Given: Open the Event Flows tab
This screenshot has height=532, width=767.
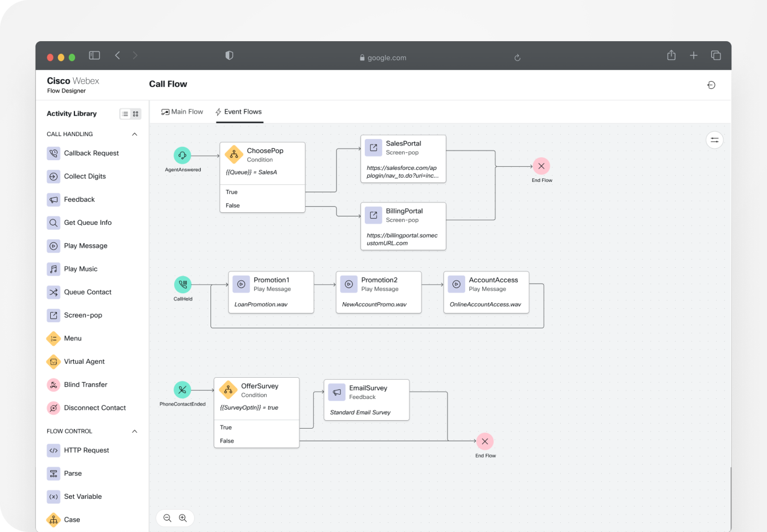Looking at the screenshot, I should point(239,112).
